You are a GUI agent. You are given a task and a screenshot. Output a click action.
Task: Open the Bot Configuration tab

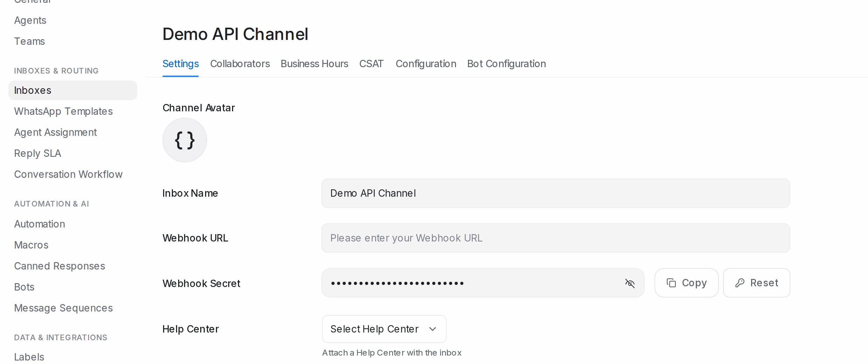pos(506,64)
